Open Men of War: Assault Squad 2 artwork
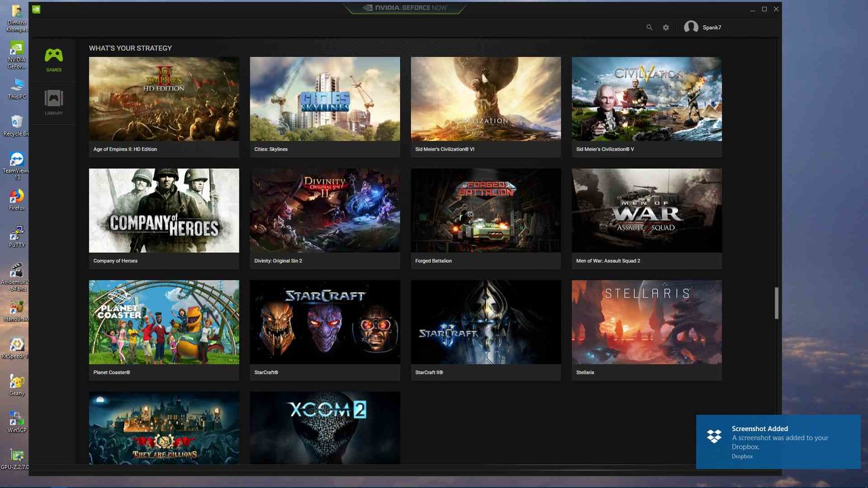 click(647, 210)
